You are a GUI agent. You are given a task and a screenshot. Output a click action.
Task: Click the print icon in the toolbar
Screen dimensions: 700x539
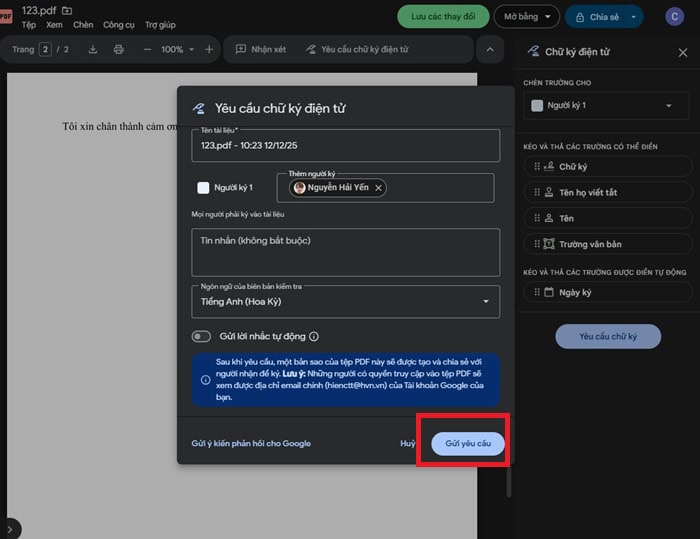(119, 49)
